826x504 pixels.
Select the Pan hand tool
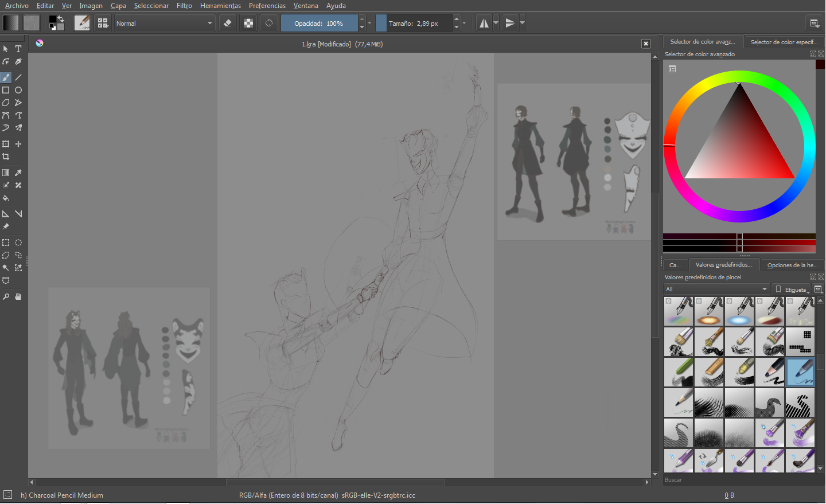pyautogui.click(x=18, y=296)
